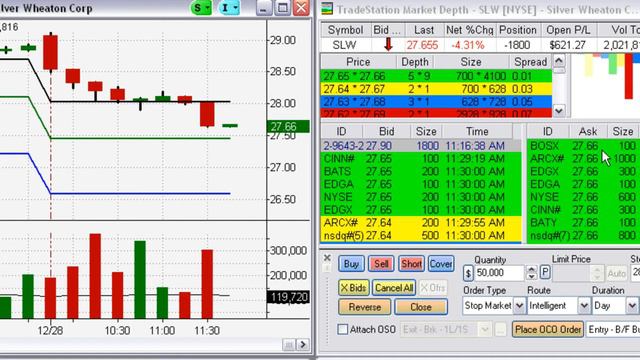Select the Time column header in bid table
Image resolution: width=640 pixels, height=360 pixels.
coord(477,131)
